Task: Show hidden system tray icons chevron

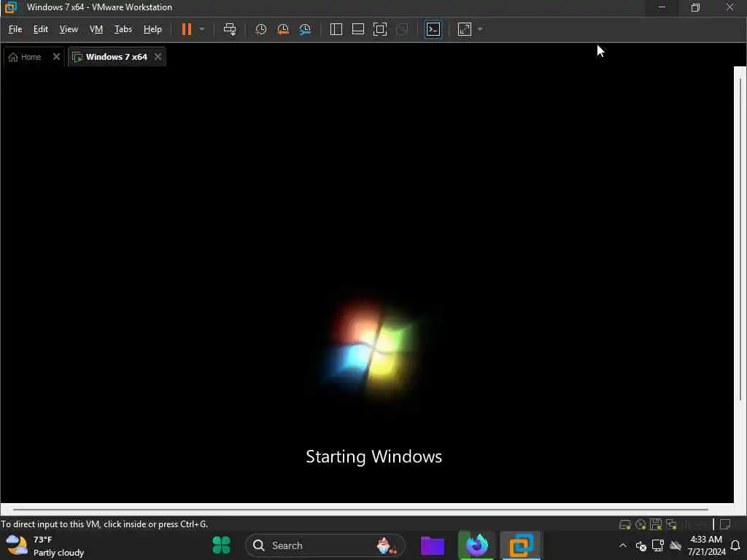Action: [623, 545]
